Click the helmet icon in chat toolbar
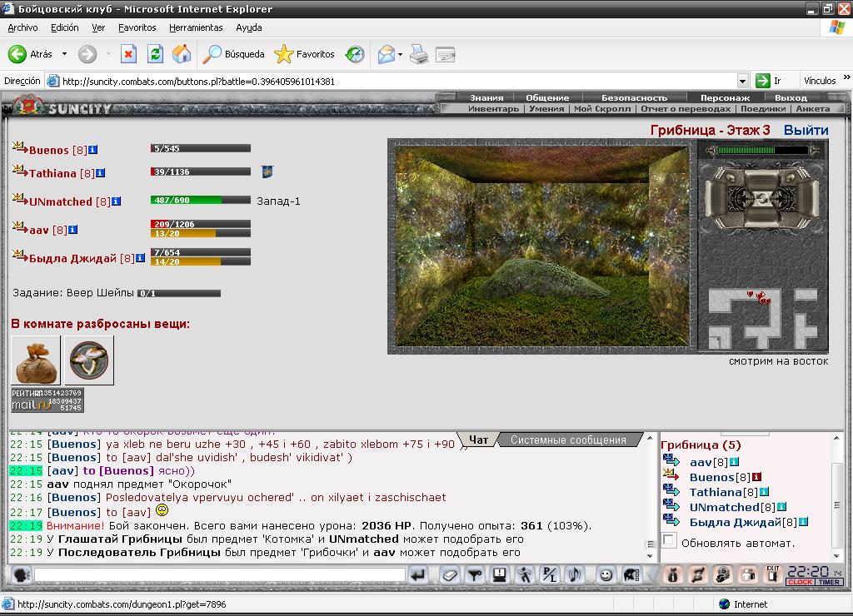Screen dimensions: 853x616 coord(631,574)
